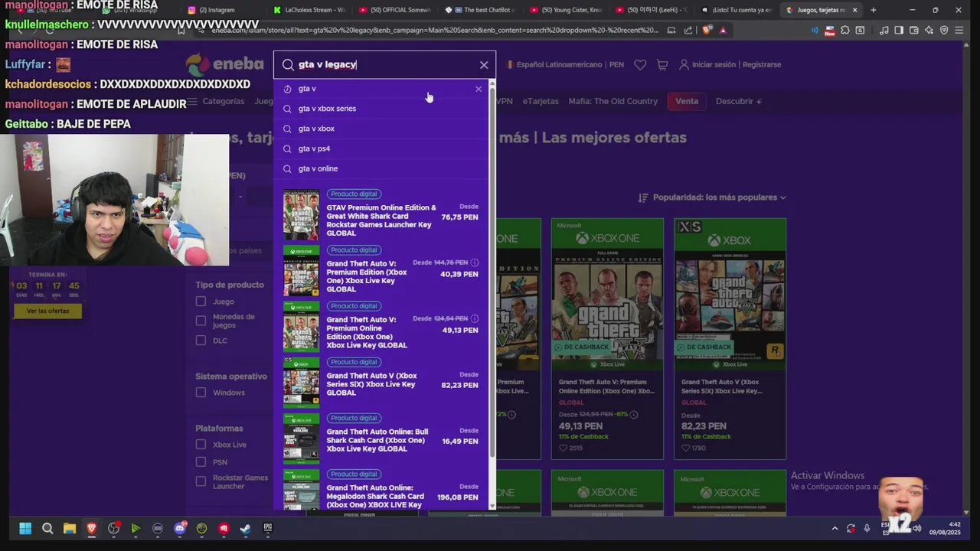Click the Brave Rewards triangle icon

click(x=723, y=31)
